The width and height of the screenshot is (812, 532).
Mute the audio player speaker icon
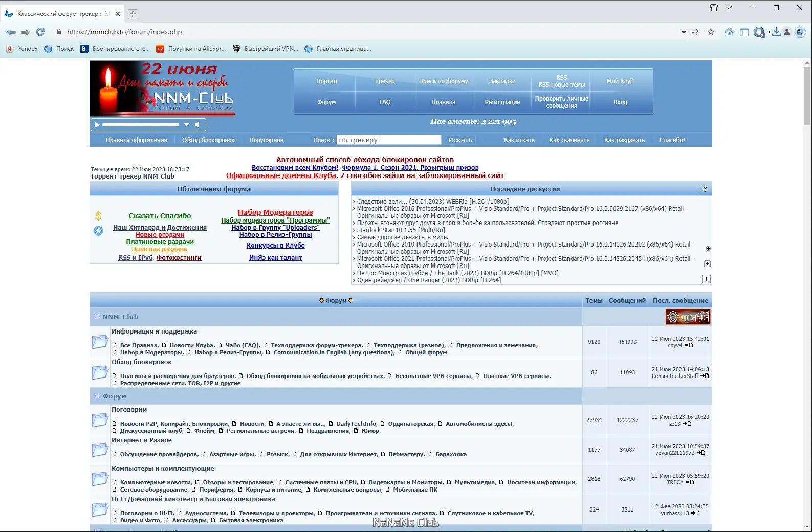pos(197,124)
